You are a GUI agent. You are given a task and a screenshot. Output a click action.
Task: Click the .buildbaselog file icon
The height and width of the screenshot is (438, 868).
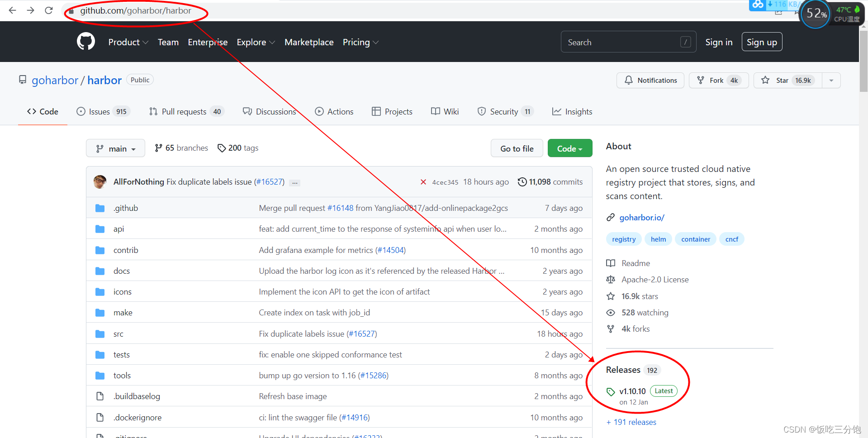click(100, 396)
